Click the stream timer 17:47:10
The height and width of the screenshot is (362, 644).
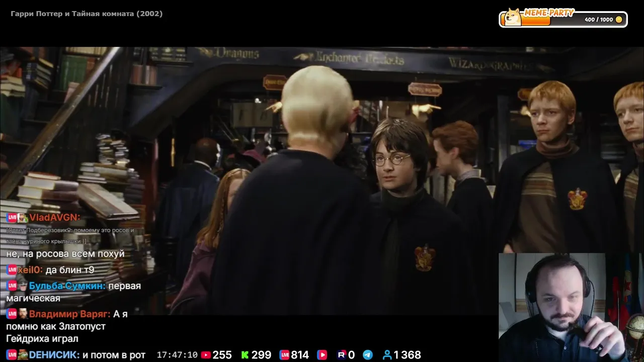177,355
